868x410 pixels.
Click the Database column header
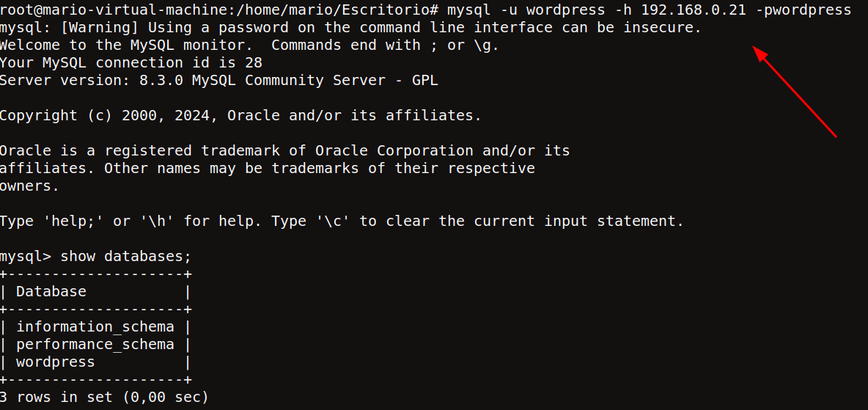(51, 291)
